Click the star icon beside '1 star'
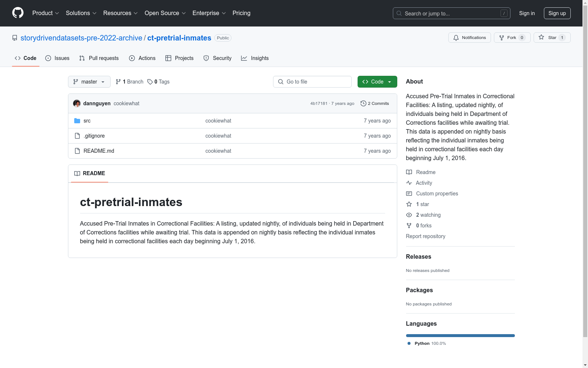Viewport: 588px width, 368px height. pyautogui.click(x=409, y=204)
